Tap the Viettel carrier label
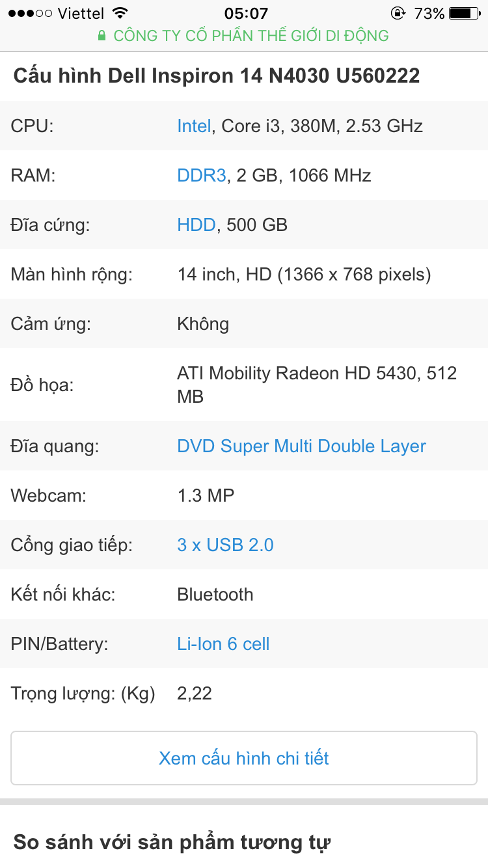This screenshot has height=868, width=488. pos(81,13)
